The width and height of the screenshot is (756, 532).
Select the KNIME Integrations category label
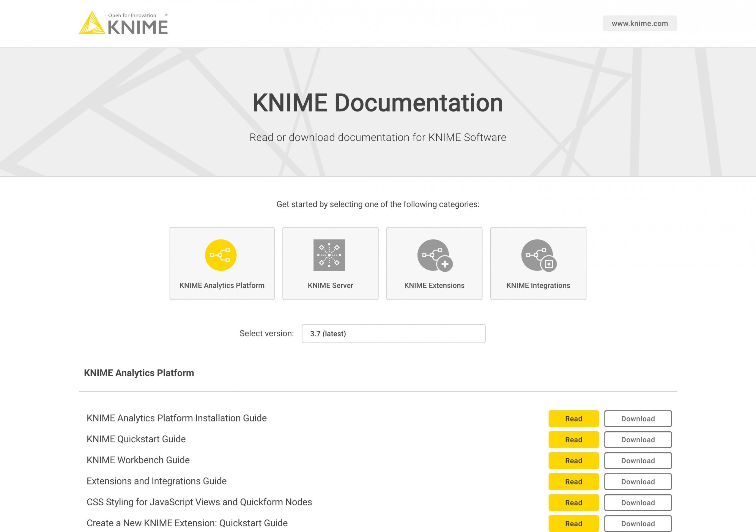[x=538, y=285]
